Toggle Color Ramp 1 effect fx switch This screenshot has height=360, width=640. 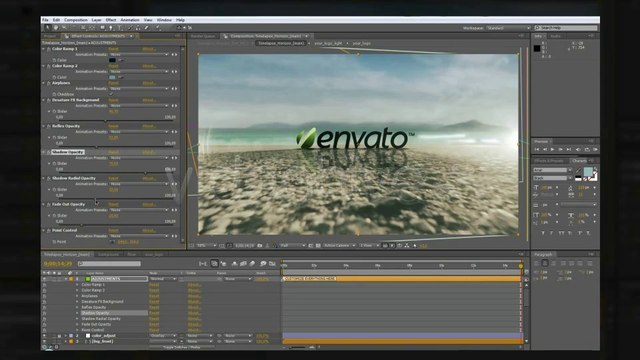tap(49, 49)
